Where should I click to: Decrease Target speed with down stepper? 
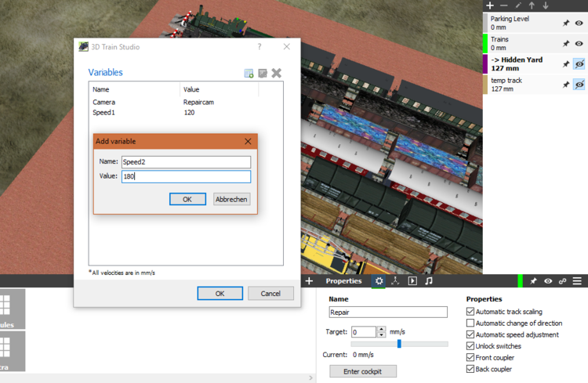381,334
